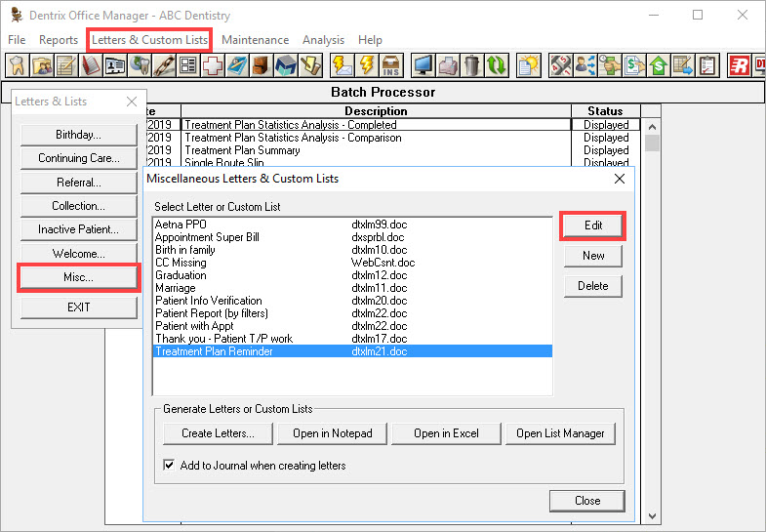The width and height of the screenshot is (766, 532).
Task: Open the Analysis menu
Action: 323,40
